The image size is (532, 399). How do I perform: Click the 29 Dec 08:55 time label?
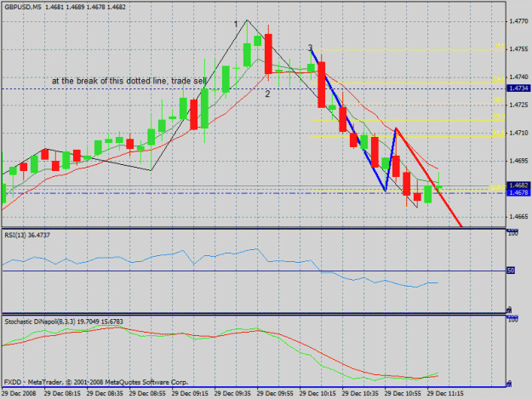[147, 394]
